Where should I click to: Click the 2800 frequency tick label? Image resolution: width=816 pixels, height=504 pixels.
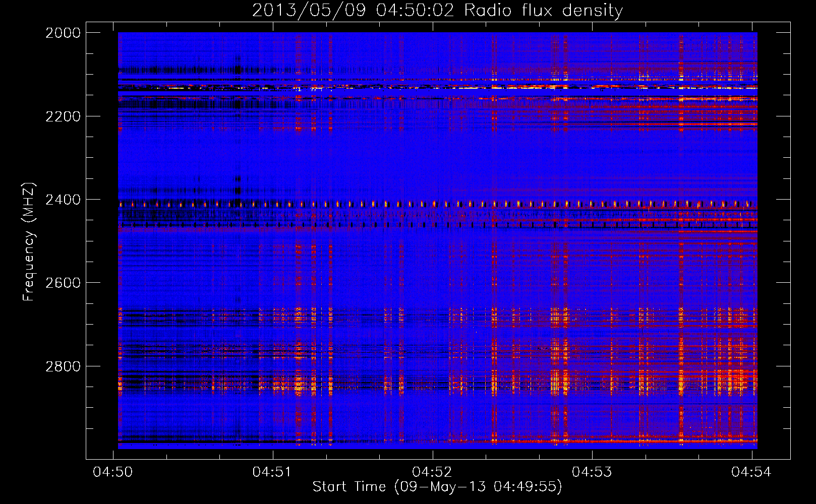(63, 366)
